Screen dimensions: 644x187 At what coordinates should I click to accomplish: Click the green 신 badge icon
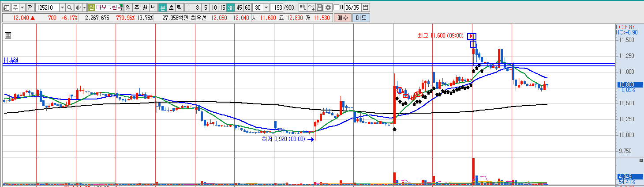pyautogui.click(x=91, y=8)
